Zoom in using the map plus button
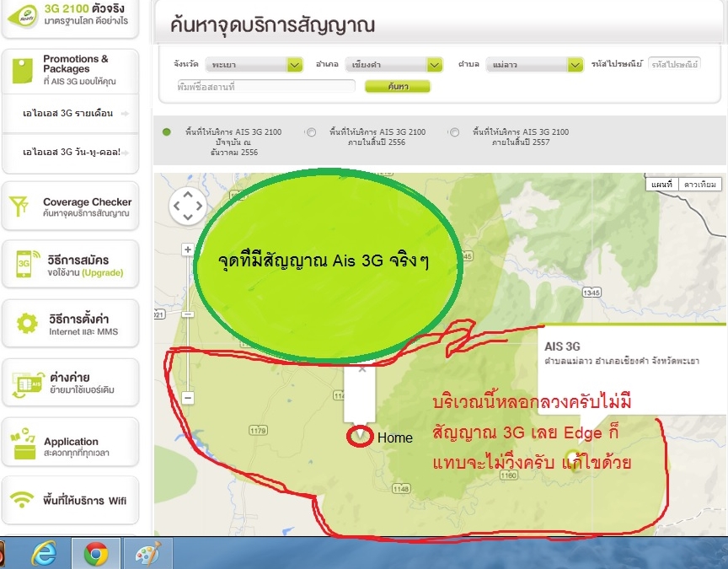The height and width of the screenshot is (569, 728). coord(188,250)
